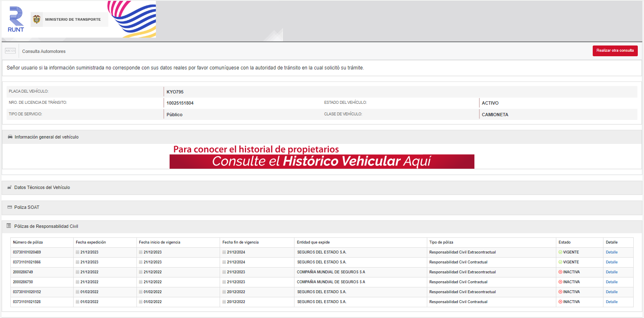The image size is (644, 318).
Task: View Detalle of policy 03731101021528
Action: 611,302
